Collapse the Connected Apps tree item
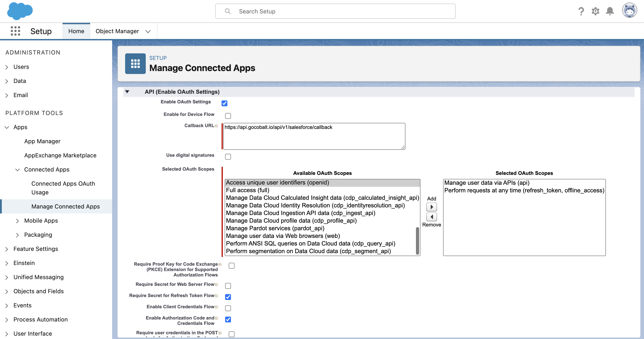 tap(17, 170)
